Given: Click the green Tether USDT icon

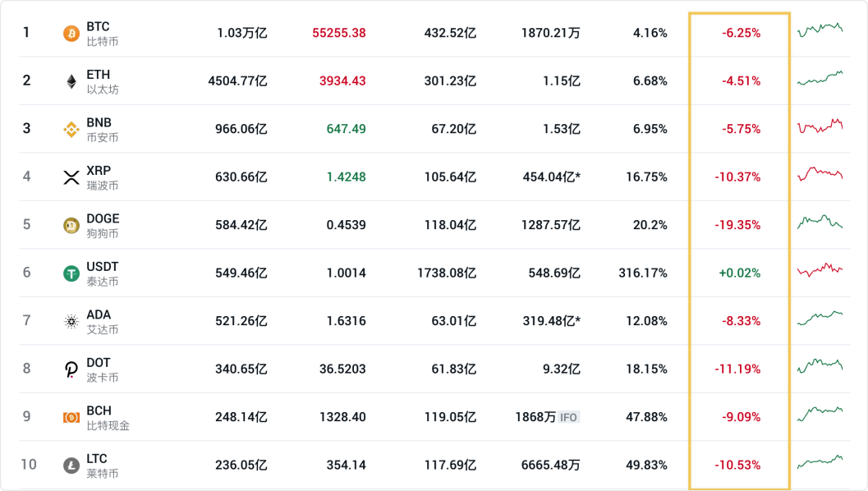Looking at the screenshot, I should point(71,273).
